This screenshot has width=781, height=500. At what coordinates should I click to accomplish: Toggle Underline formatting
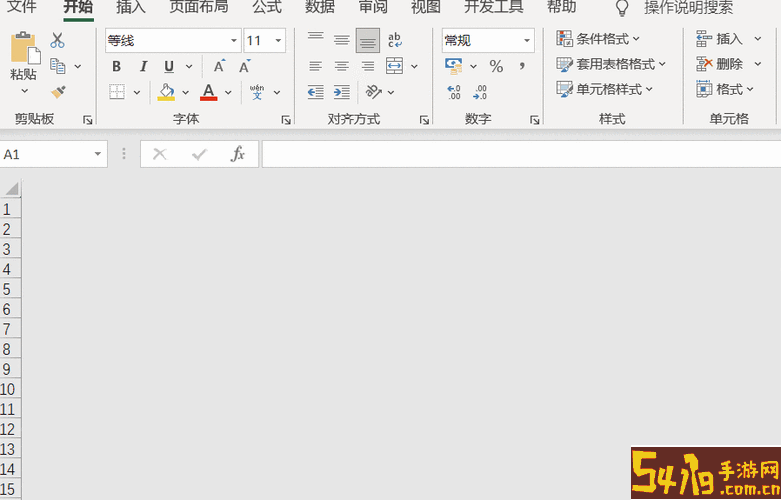(x=169, y=66)
